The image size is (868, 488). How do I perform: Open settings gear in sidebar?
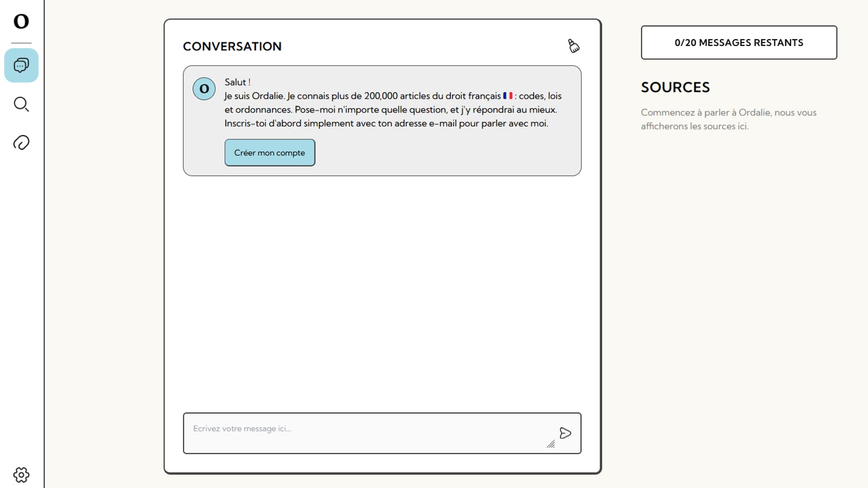point(21,474)
